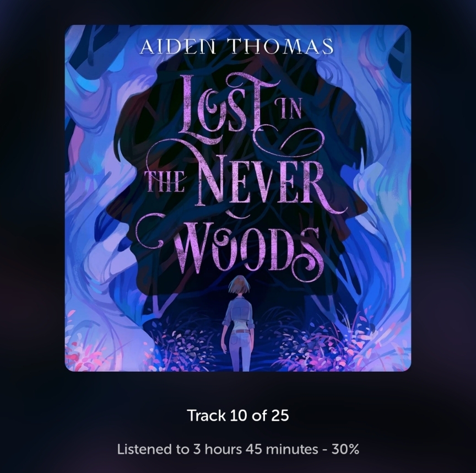Click '45 minutes' in the listened status

point(282,449)
